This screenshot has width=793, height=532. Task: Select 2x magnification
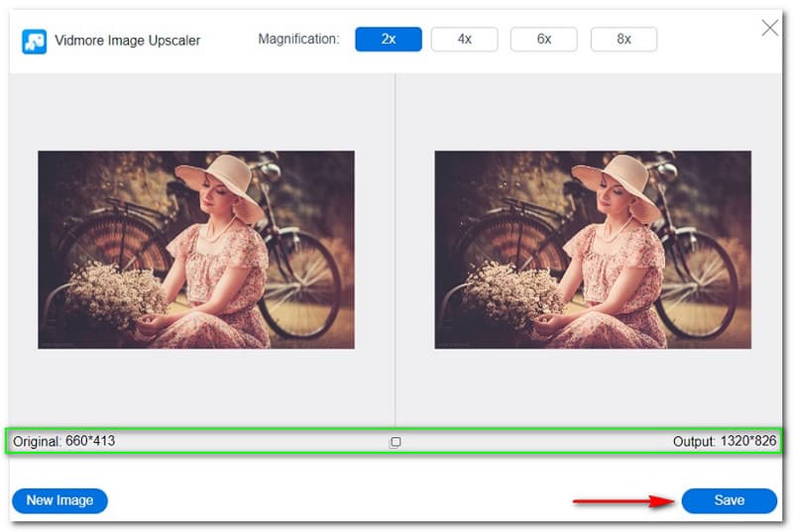tap(389, 39)
